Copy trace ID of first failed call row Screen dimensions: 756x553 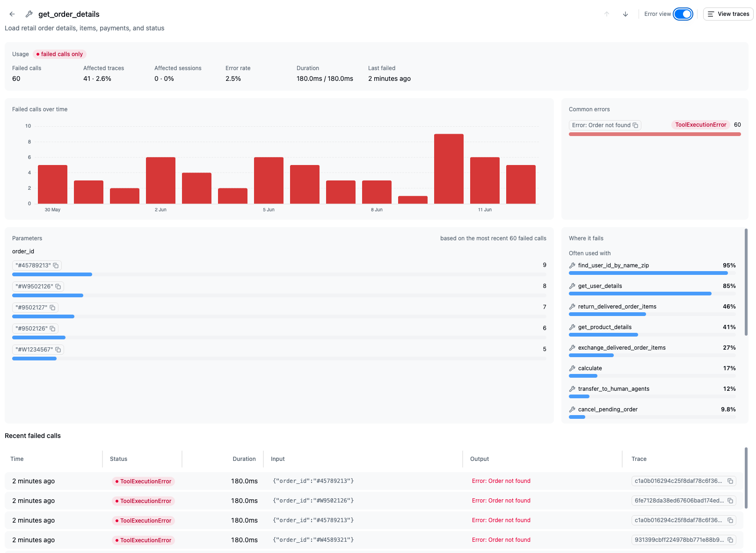pos(730,481)
